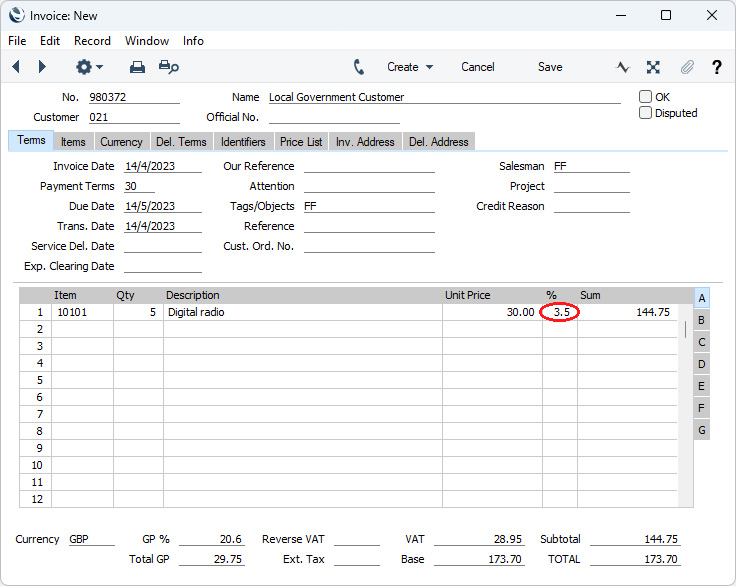736x586 pixels.
Task: Switch to the Del. Terms tab
Action: (181, 142)
